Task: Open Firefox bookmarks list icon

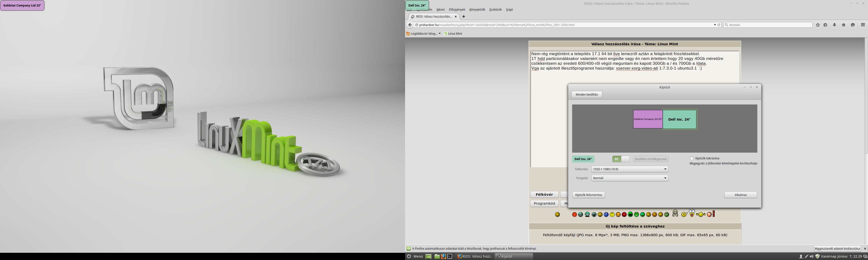Action: coord(826,25)
